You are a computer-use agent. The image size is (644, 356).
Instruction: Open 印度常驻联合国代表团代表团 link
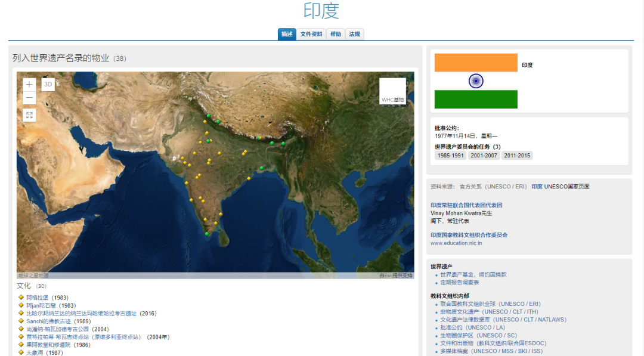pyautogui.click(x=466, y=205)
